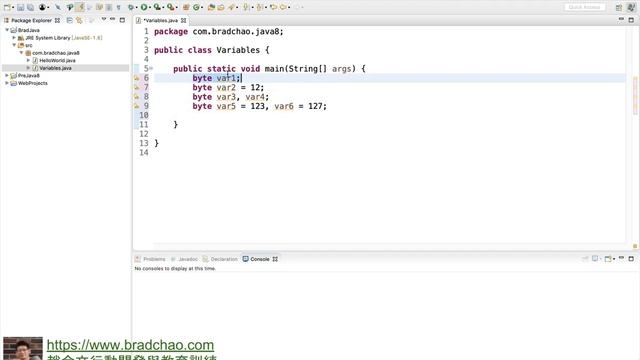Maximize the Package Explorer view

(122, 20)
